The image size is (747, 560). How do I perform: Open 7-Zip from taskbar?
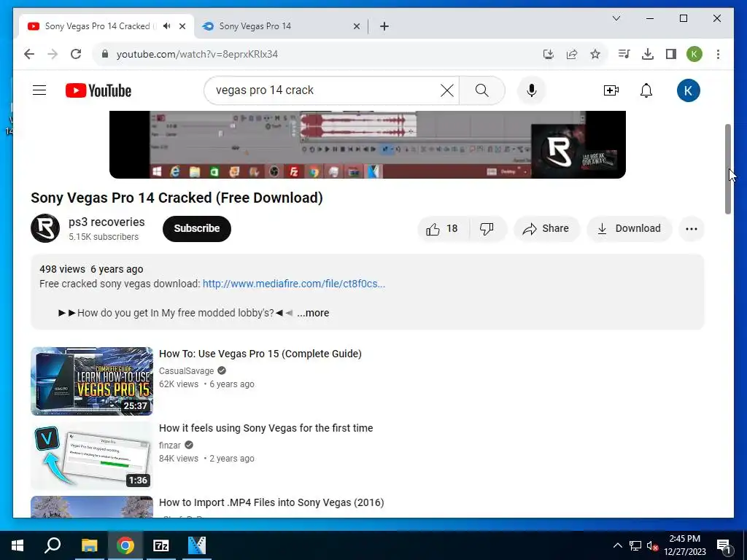coord(161,545)
